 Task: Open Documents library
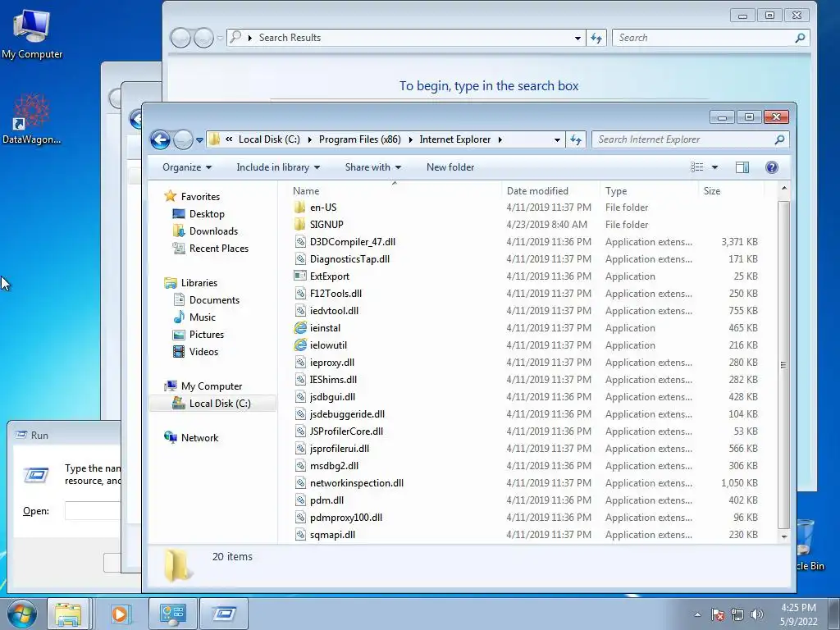click(x=214, y=300)
